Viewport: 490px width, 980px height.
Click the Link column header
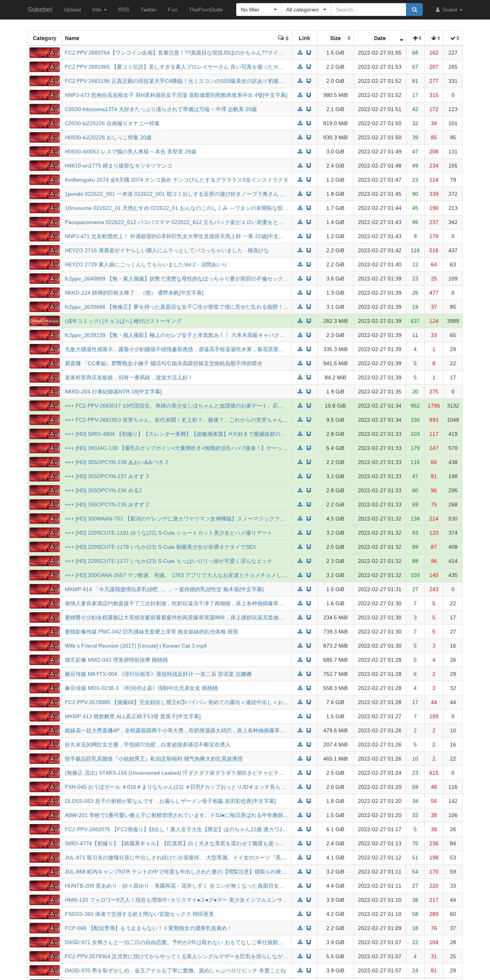click(x=305, y=38)
